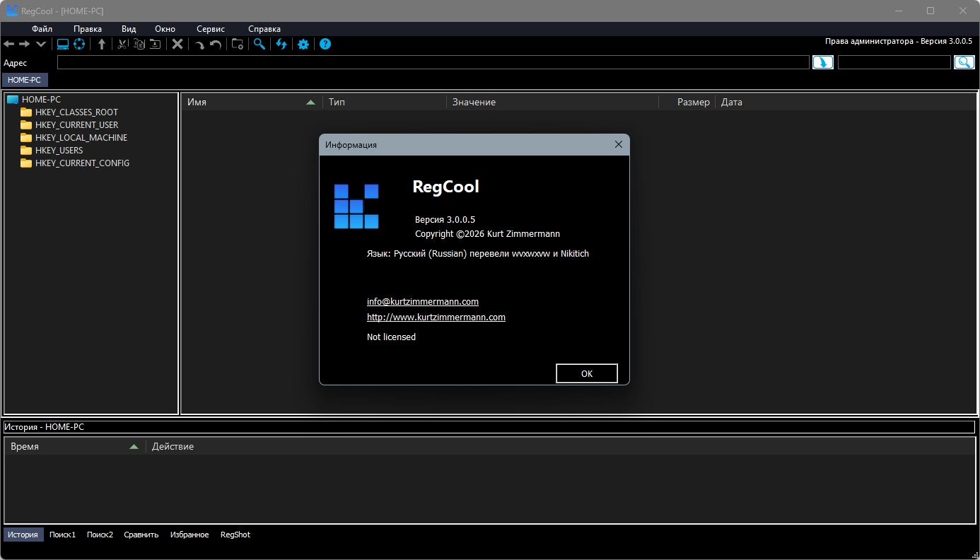Click OK in the Информация dialog
Viewport: 980px width, 560px height.
(587, 373)
